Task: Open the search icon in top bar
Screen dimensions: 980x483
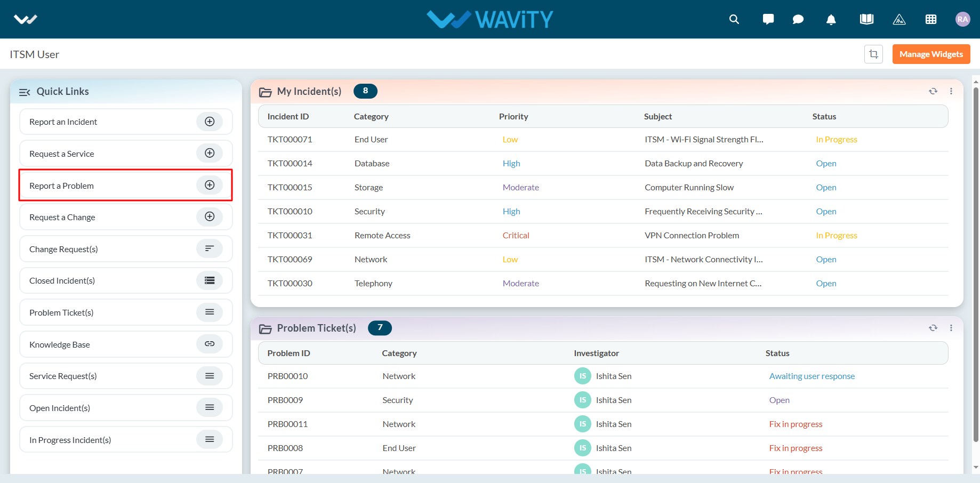Action: tap(734, 19)
